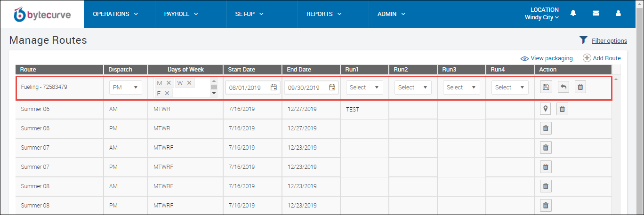Click the Start Date field 08/01/2019
The height and width of the screenshot is (215, 644).
coord(253,88)
